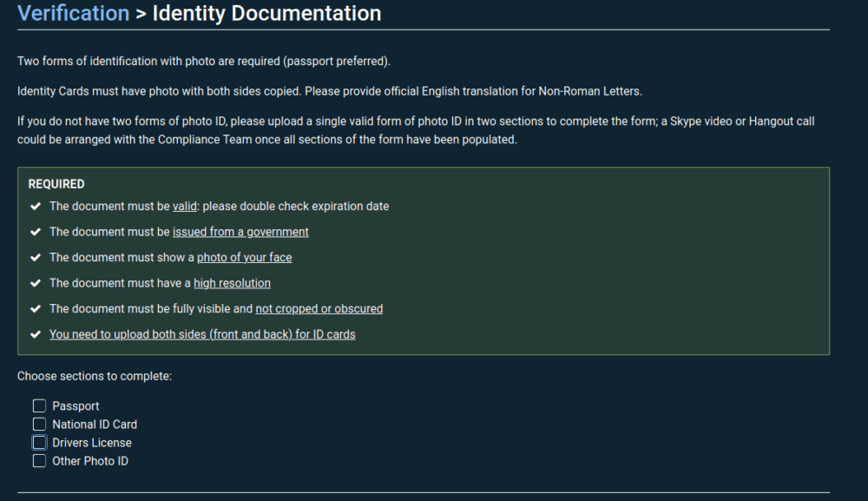Click checkmark icon beside photo of face
This screenshot has width=868, height=501.
tap(35, 258)
